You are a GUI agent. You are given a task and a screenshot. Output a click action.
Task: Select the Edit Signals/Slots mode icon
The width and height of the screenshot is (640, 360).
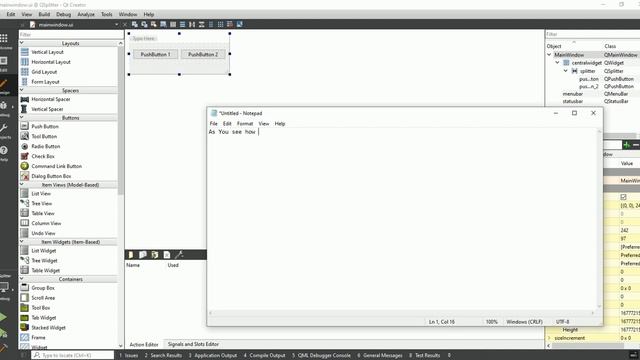[144, 24]
